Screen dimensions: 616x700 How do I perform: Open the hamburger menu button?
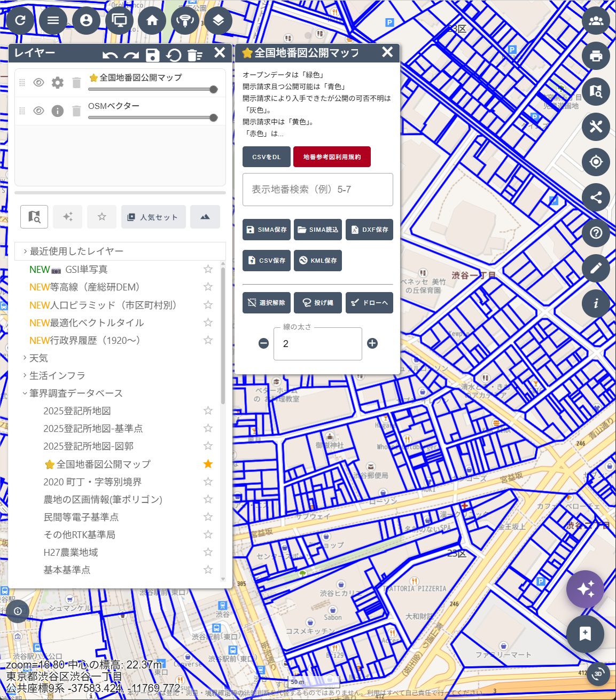coord(53,20)
